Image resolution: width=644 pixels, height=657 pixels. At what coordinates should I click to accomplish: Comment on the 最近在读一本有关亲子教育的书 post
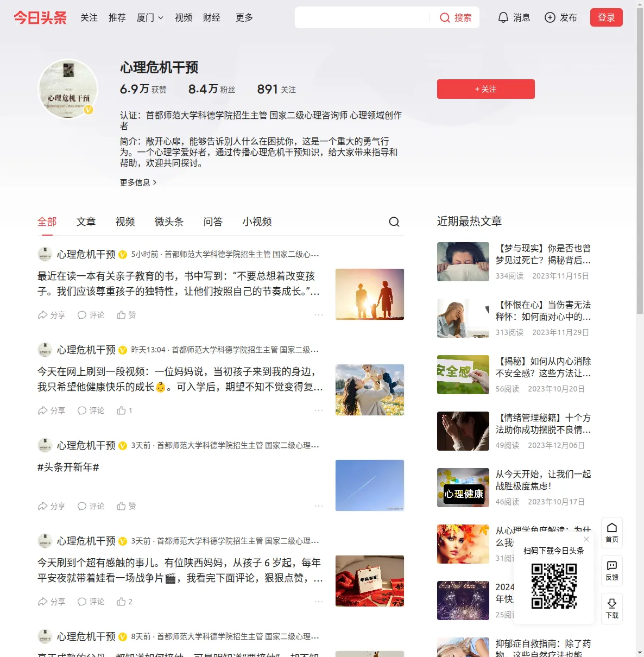(91, 315)
